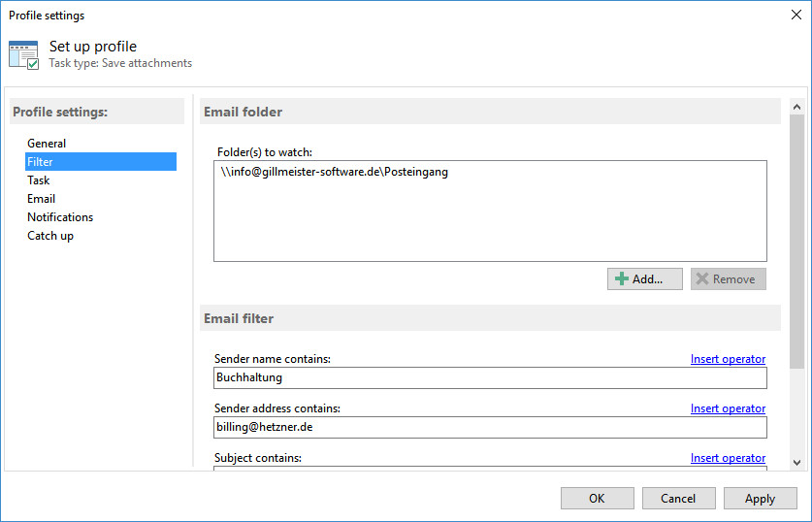Insert operator for Sender address filter
Viewport: 812px width, 522px height.
pos(728,408)
